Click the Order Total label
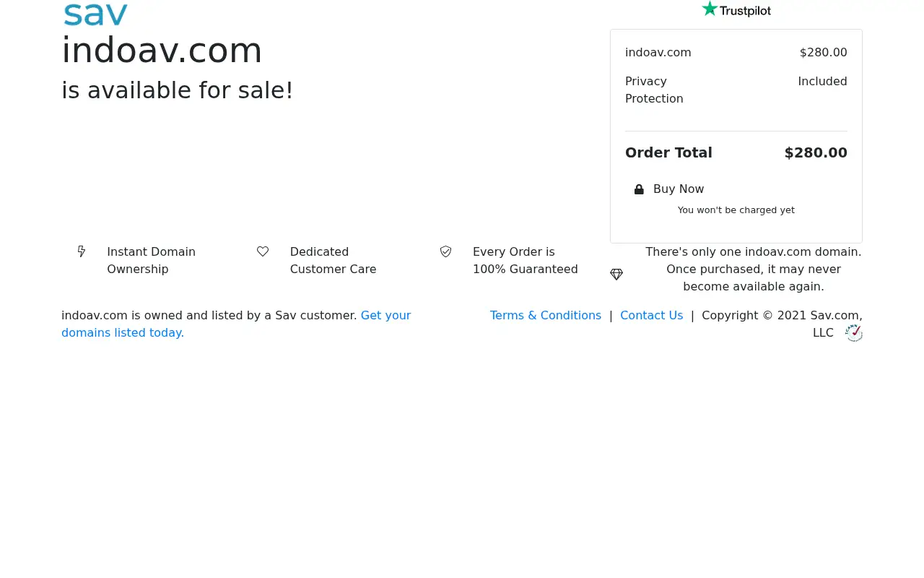This screenshot has width=924, height=578. tap(668, 152)
